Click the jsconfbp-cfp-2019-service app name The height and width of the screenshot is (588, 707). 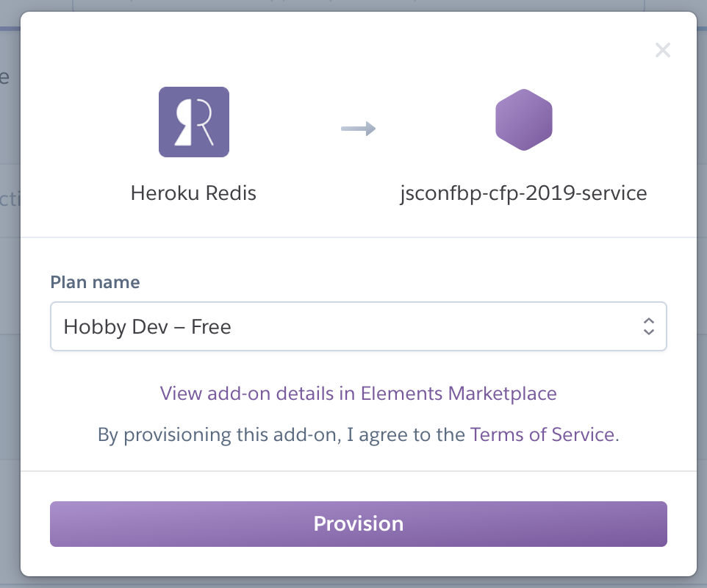coord(523,193)
